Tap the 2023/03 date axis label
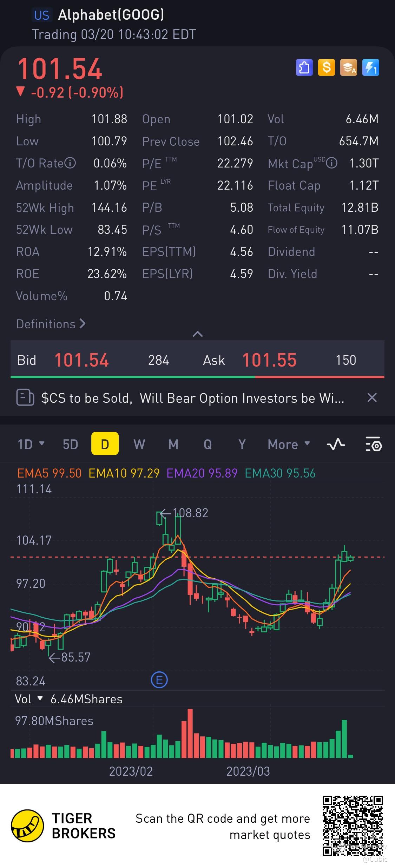 point(248,771)
